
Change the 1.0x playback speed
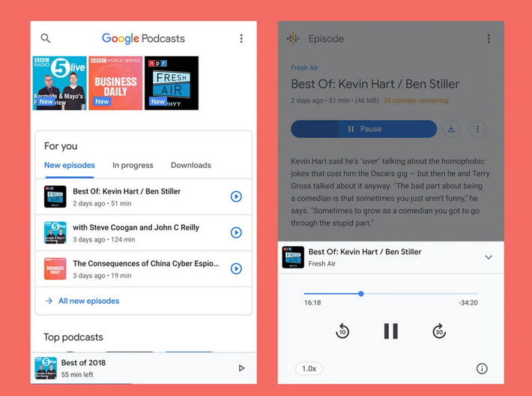pos(309,368)
